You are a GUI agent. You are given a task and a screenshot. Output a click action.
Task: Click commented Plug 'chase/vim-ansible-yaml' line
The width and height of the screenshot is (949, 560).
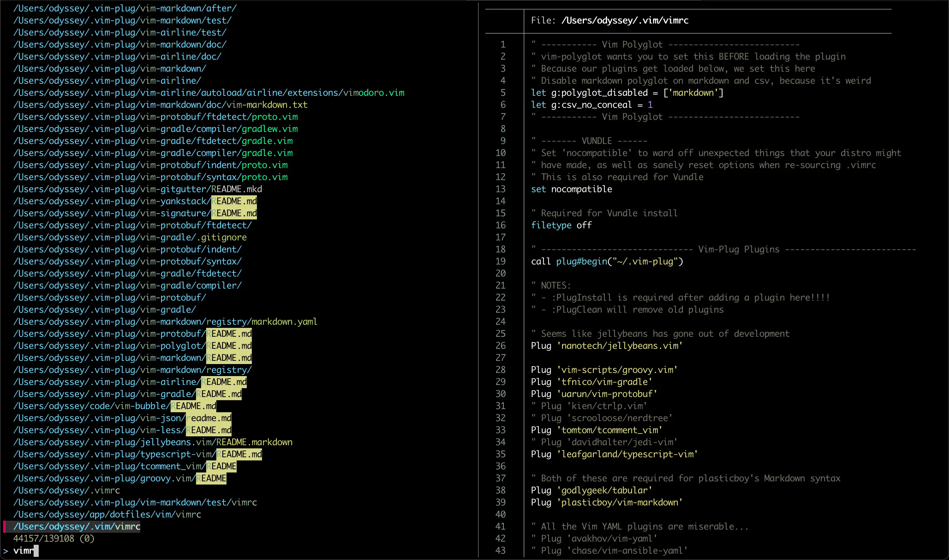coord(609,551)
